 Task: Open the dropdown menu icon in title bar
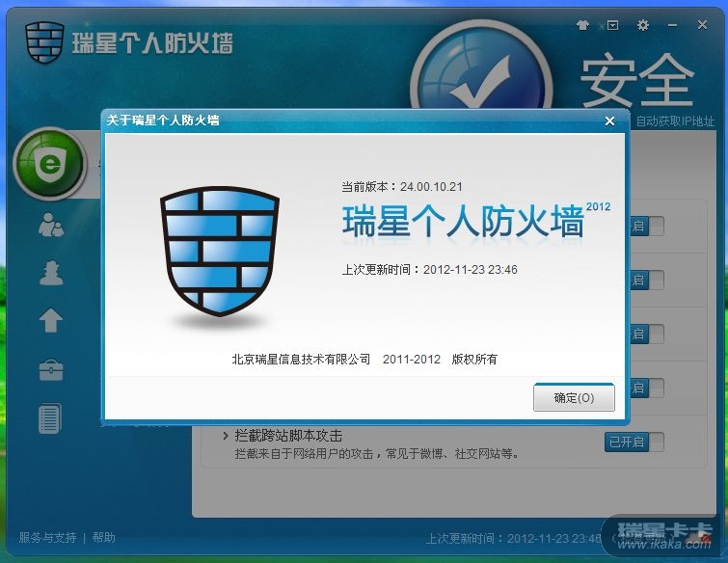click(613, 25)
